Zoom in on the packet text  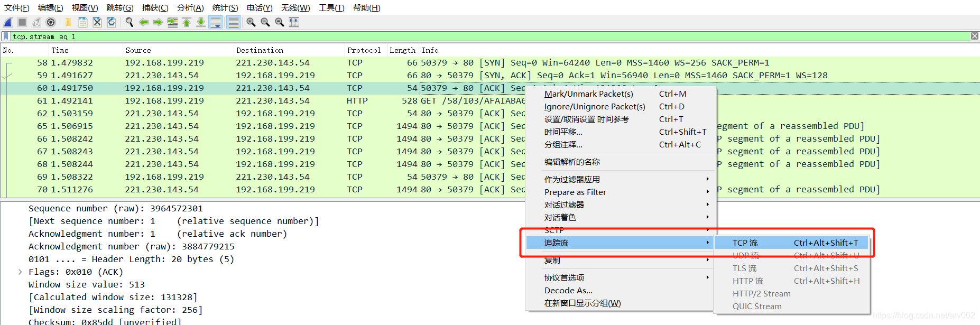coord(251,22)
